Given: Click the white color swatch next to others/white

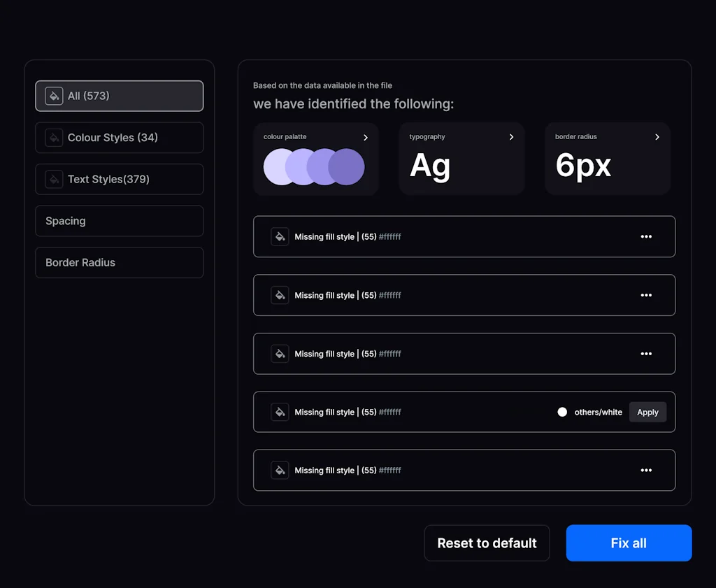Looking at the screenshot, I should click(x=562, y=412).
